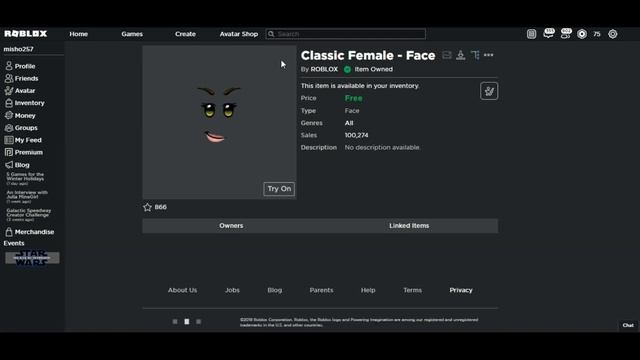
Task: Open the Help footer link
Action: point(368,290)
